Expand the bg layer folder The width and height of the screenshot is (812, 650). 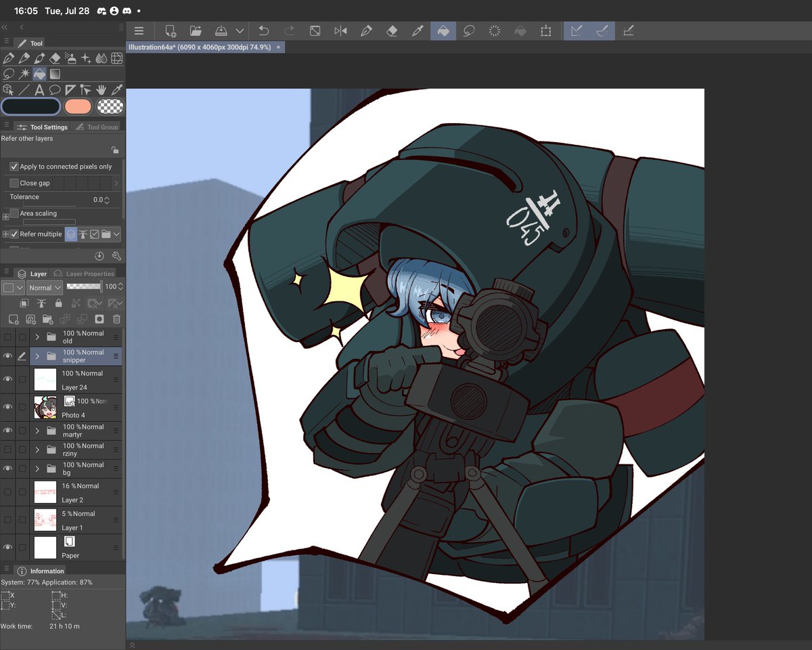37,469
